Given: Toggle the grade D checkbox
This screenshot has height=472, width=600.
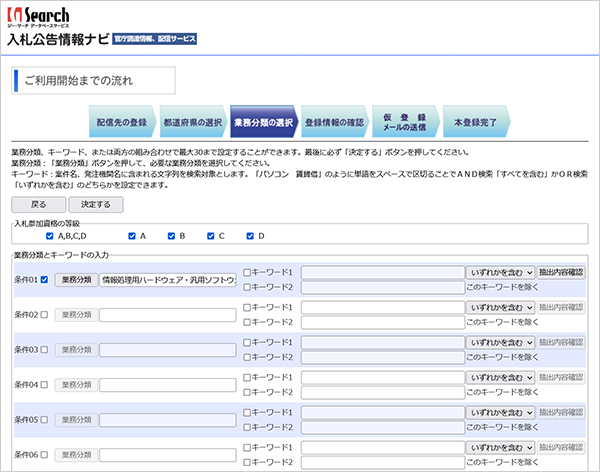Looking at the screenshot, I should [x=250, y=236].
